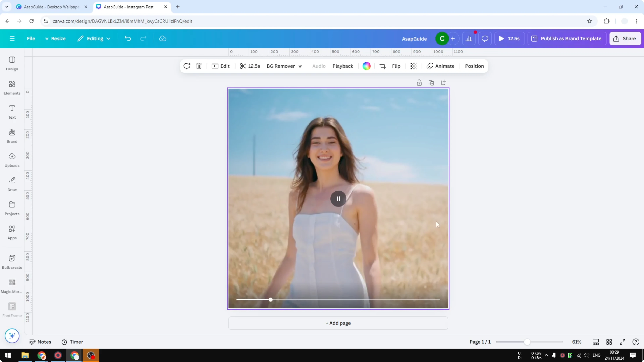Open the Elements panel in sidebar
Viewport: 644px width, 362px height.
click(12, 87)
